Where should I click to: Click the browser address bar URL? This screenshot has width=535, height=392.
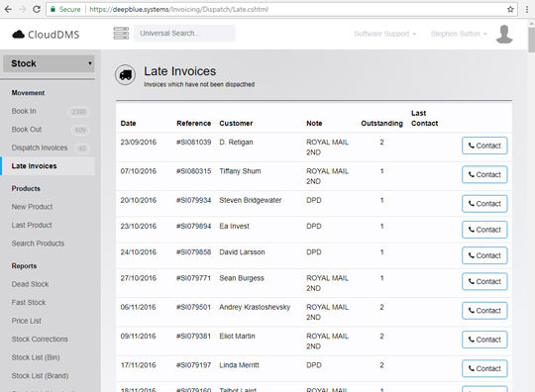pos(178,9)
